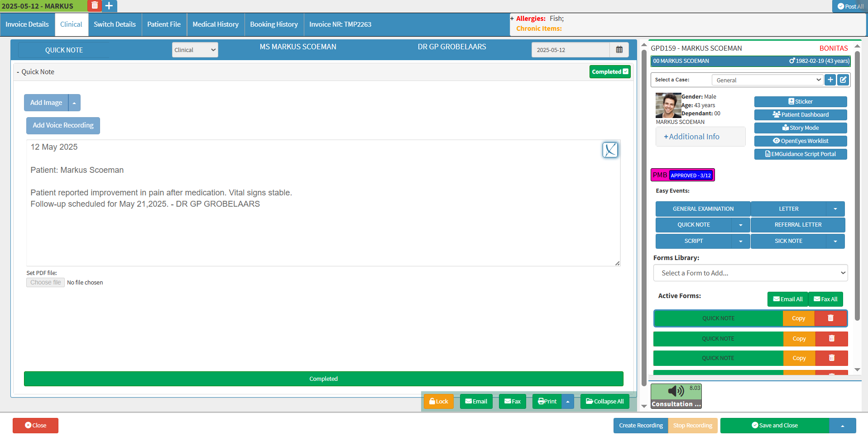The image size is (868, 436).
Task: Expand the QUICK NOTE easy event dropdown arrow
Action: [741, 225]
